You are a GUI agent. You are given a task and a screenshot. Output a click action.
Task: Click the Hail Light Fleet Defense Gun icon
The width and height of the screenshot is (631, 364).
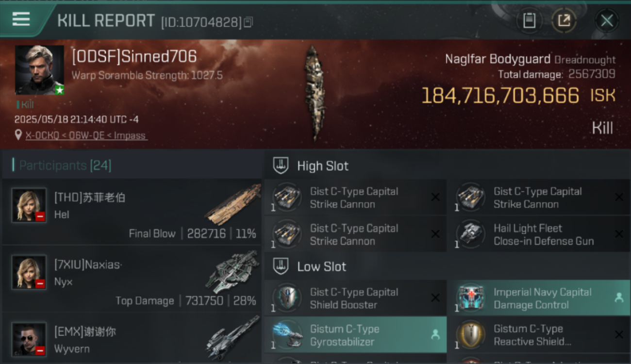(469, 234)
